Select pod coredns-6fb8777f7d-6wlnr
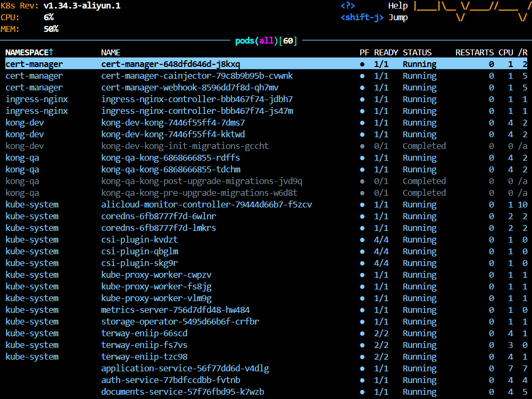The height and width of the screenshot is (399, 532). [x=266, y=216]
